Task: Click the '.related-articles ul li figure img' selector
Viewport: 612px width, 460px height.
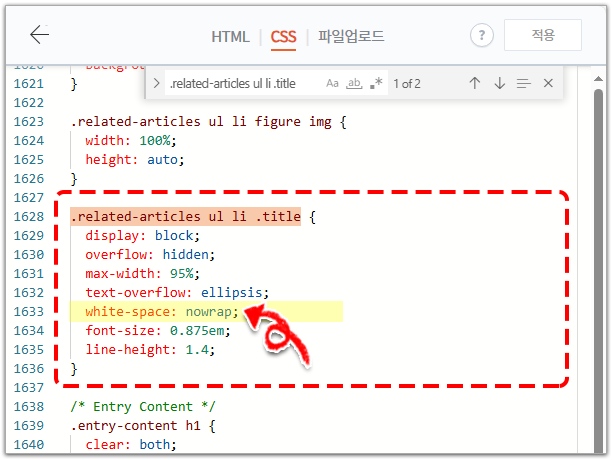Action: pos(201,122)
